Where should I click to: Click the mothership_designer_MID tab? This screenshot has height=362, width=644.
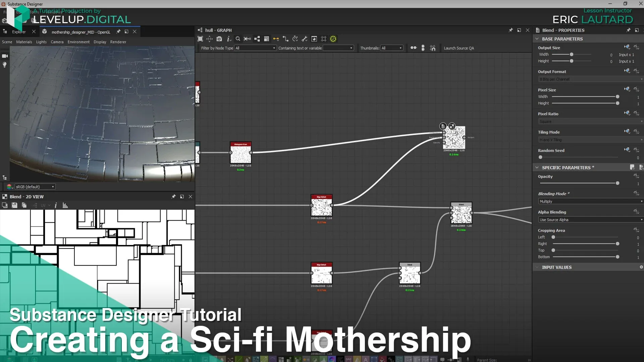coord(81,32)
